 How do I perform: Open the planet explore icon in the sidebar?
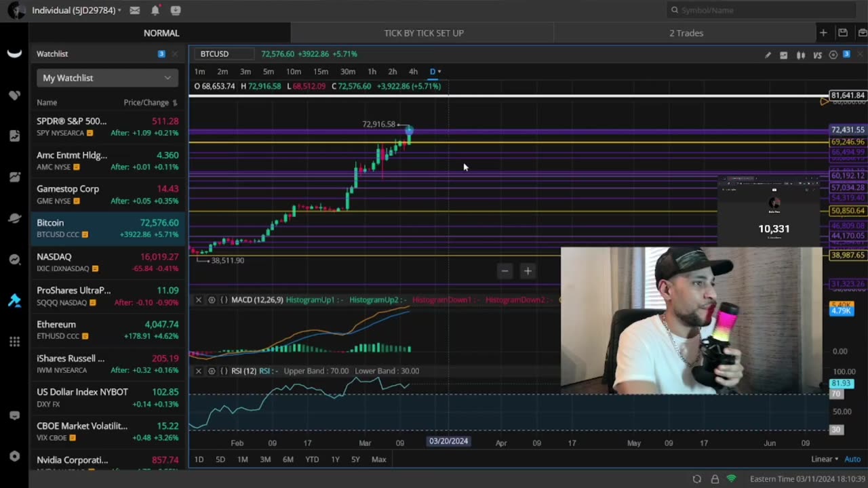(14, 218)
